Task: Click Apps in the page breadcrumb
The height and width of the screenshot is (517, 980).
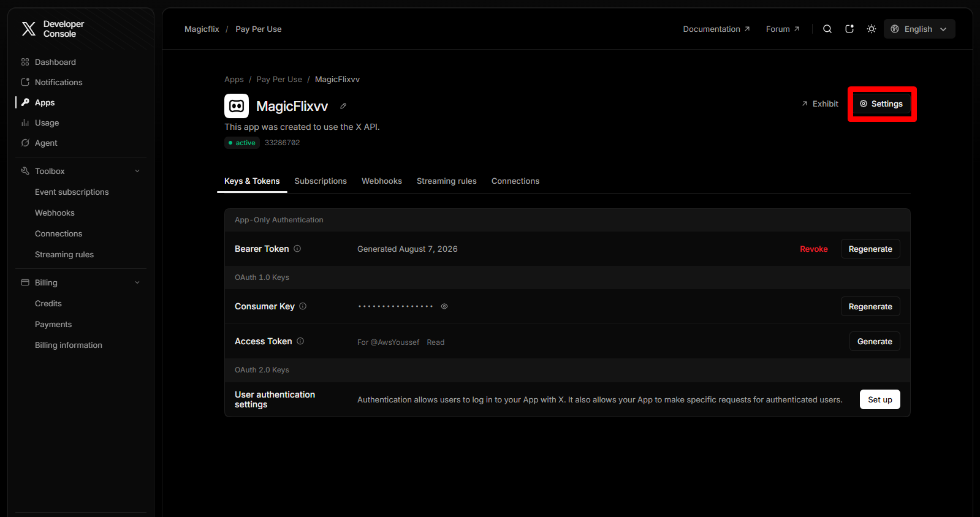Action: [234, 79]
